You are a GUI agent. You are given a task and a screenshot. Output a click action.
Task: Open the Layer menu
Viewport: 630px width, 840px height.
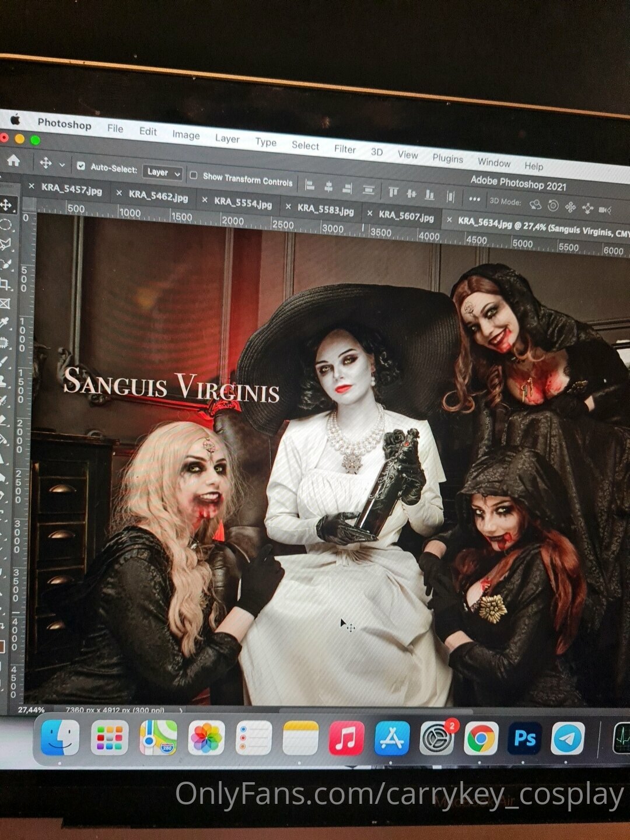(227, 138)
